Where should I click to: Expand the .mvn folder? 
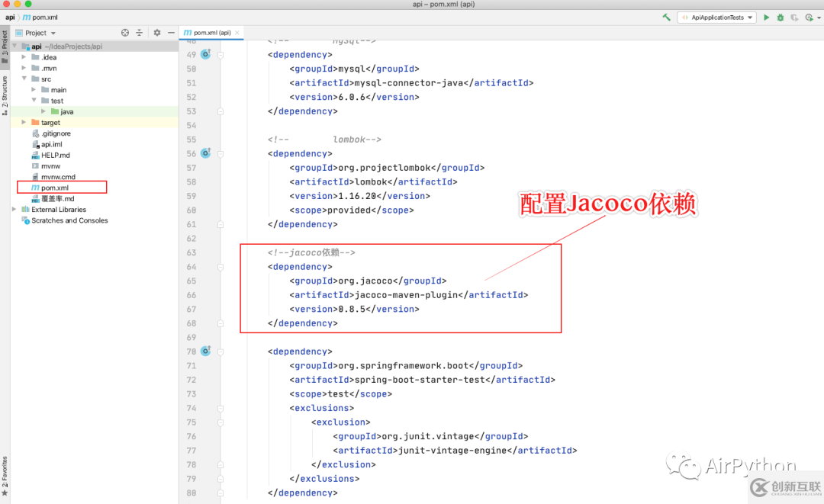coord(24,68)
